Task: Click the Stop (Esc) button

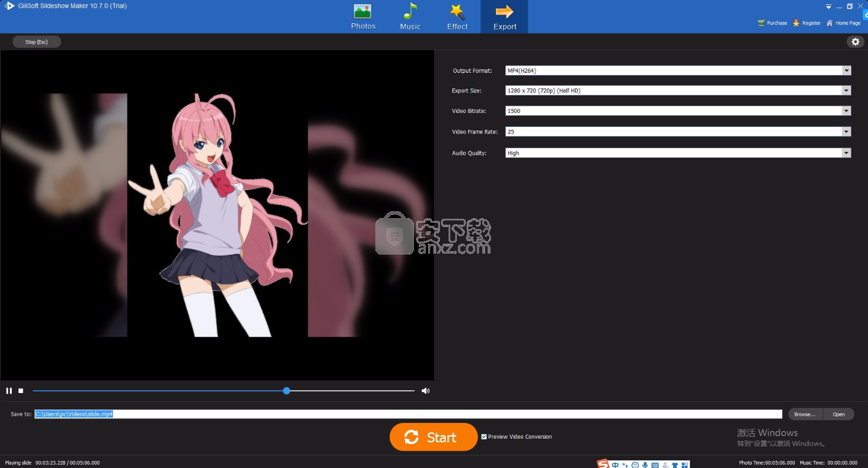Action: (36, 42)
